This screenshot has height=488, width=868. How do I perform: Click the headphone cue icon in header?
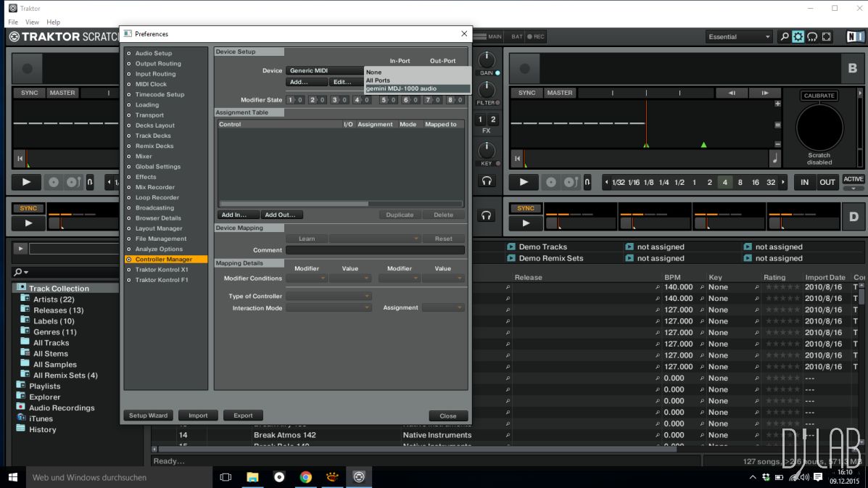click(x=812, y=37)
